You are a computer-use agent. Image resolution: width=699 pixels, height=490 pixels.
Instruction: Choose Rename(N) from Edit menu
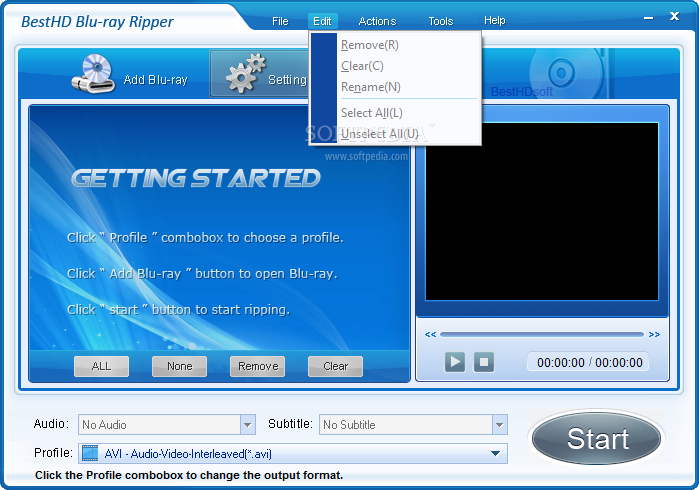(x=370, y=87)
